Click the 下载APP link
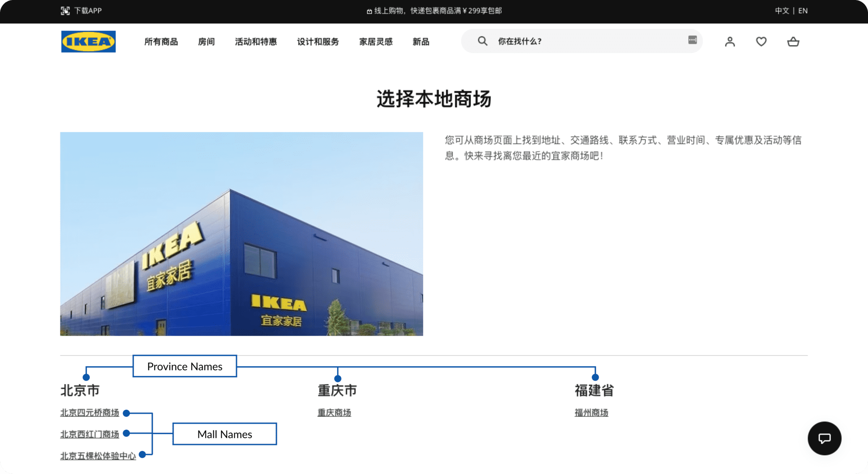The image size is (868, 474). click(88, 11)
